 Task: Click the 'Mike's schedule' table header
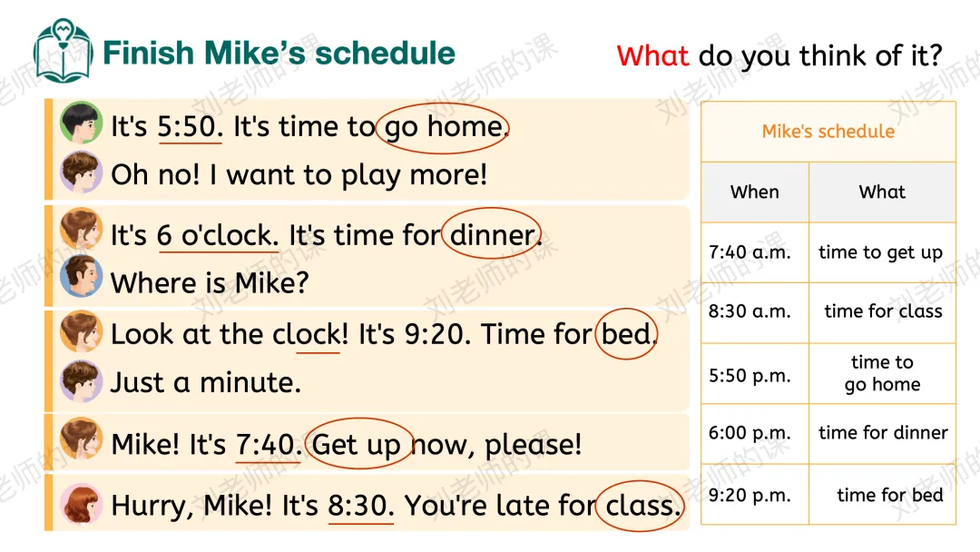(x=828, y=132)
